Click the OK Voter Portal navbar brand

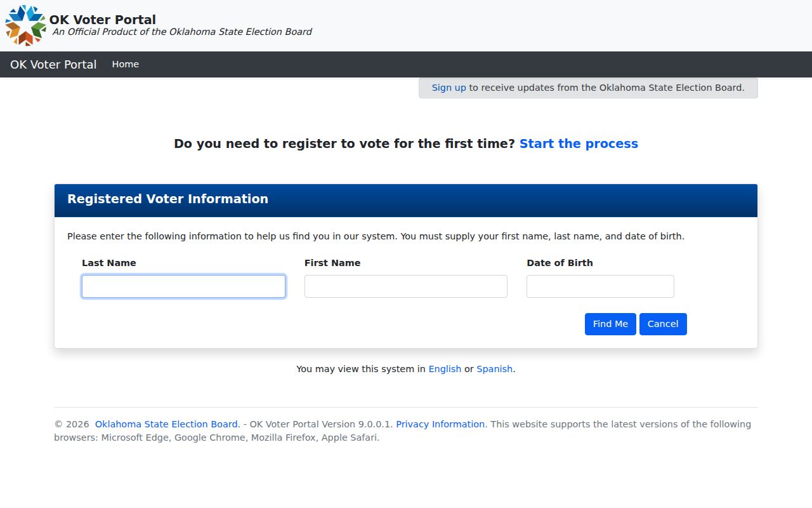click(53, 65)
